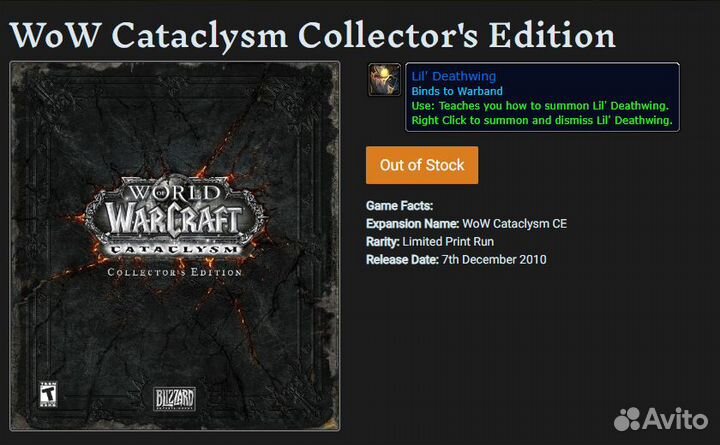720x445 pixels.
Task: Click the Rarity Limited Print Run line
Action: (x=430, y=242)
